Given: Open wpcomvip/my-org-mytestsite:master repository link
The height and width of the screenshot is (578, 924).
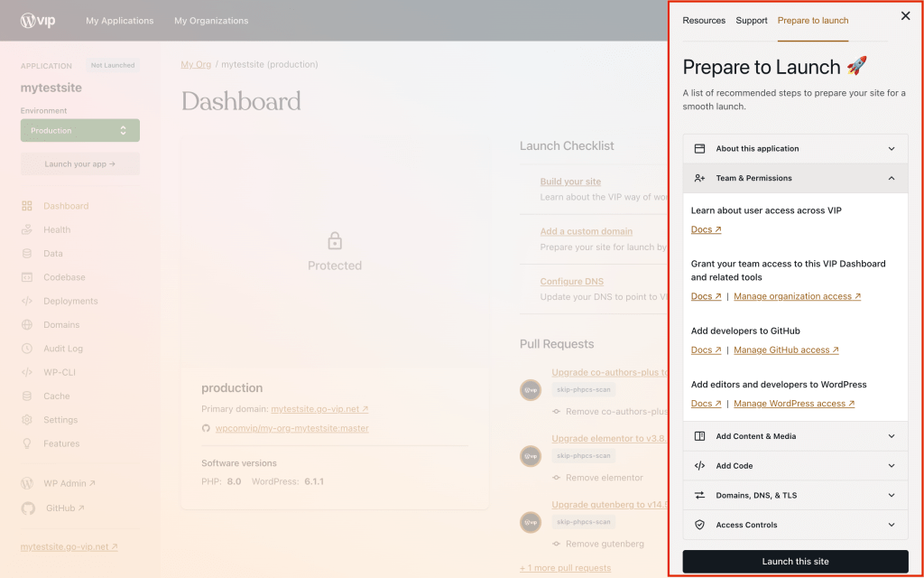Looking at the screenshot, I should point(291,428).
